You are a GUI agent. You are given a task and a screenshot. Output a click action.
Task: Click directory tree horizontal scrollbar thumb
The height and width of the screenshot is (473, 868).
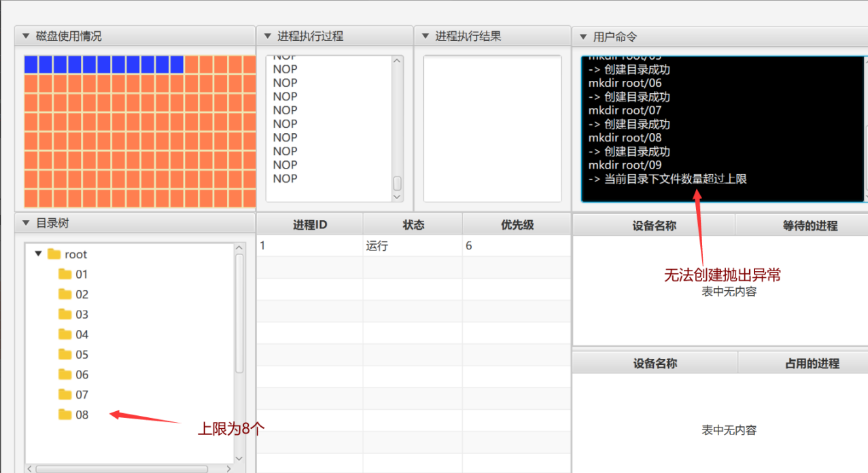point(122,469)
